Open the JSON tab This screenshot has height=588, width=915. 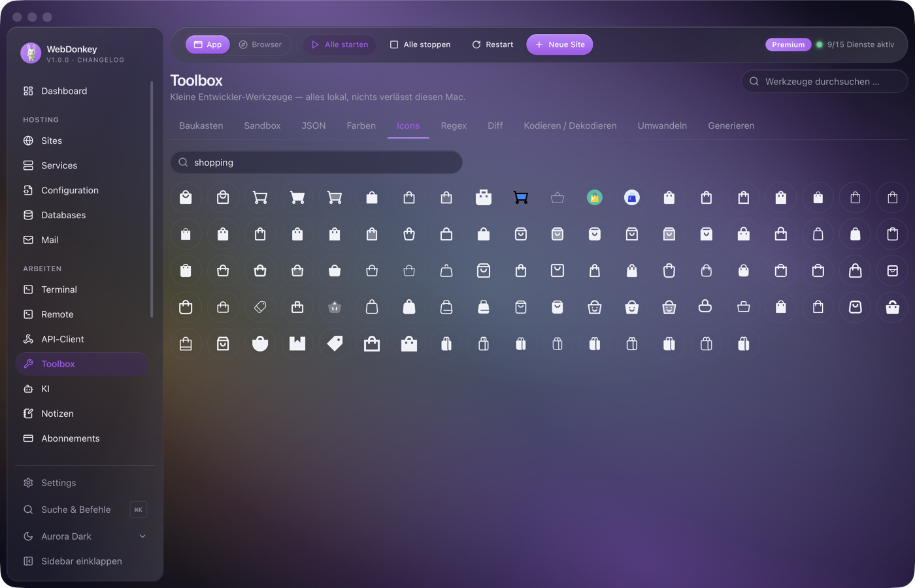(314, 125)
